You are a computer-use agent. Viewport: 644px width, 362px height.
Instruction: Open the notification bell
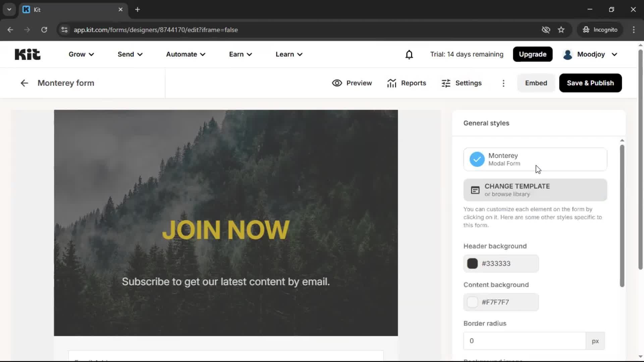tap(409, 54)
